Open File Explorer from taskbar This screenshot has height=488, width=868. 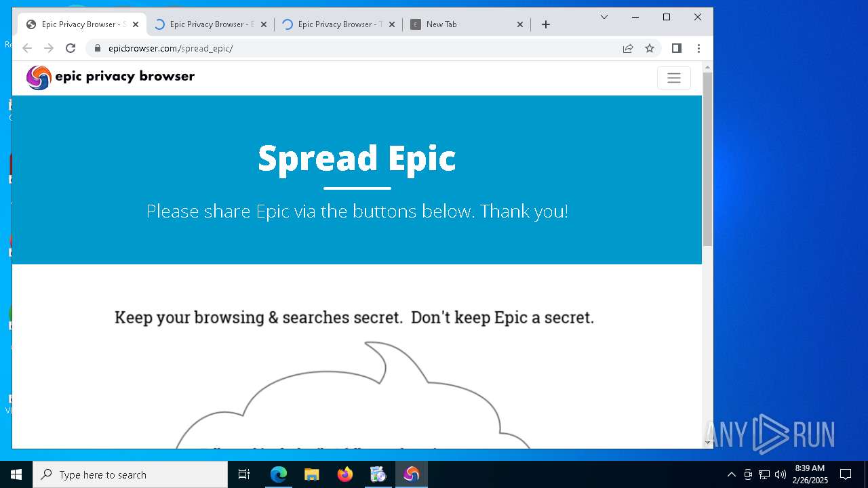pyautogui.click(x=311, y=474)
